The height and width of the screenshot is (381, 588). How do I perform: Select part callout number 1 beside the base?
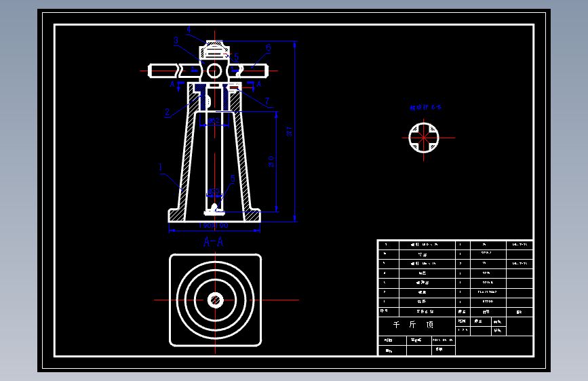click(161, 167)
